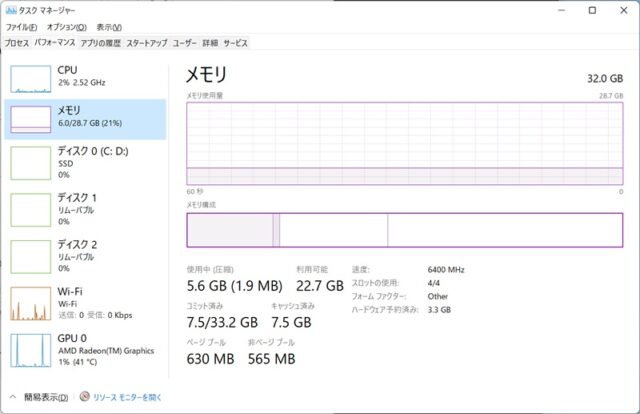Select the メモリ graph thumbnail in sidebar

click(30, 119)
